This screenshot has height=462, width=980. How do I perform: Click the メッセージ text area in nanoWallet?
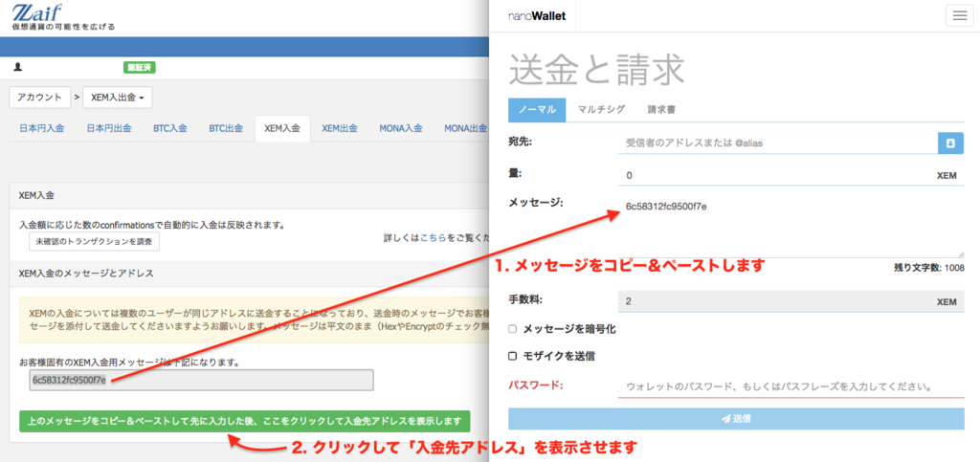tap(791, 226)
